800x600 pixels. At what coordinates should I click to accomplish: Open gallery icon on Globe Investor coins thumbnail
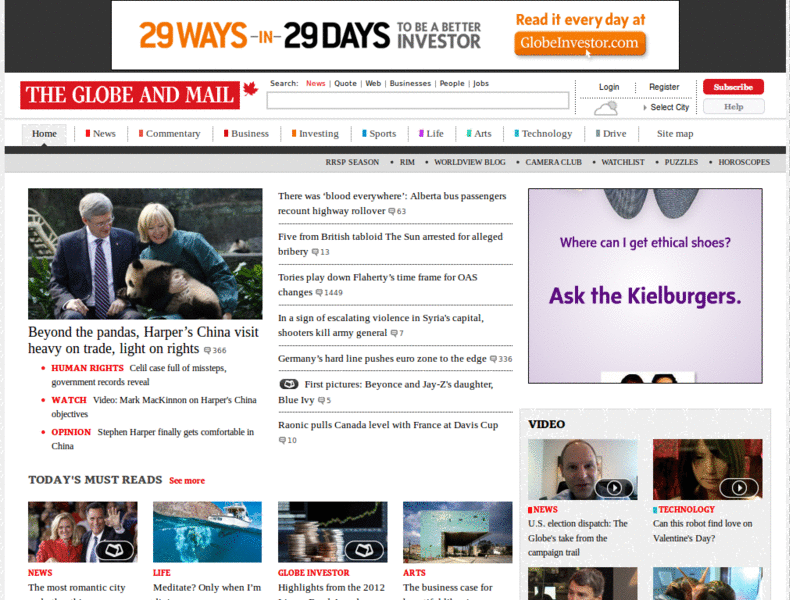(364, 550)
